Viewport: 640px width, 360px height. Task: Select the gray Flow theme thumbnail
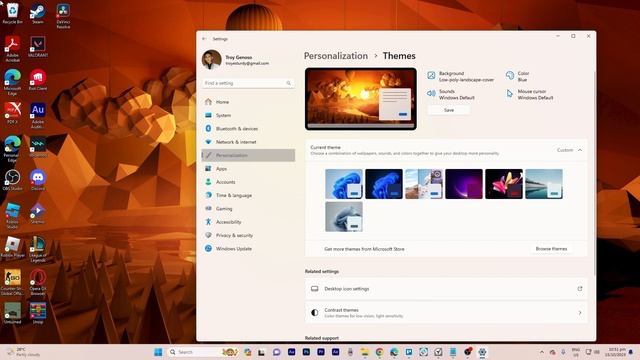(344, 217)
